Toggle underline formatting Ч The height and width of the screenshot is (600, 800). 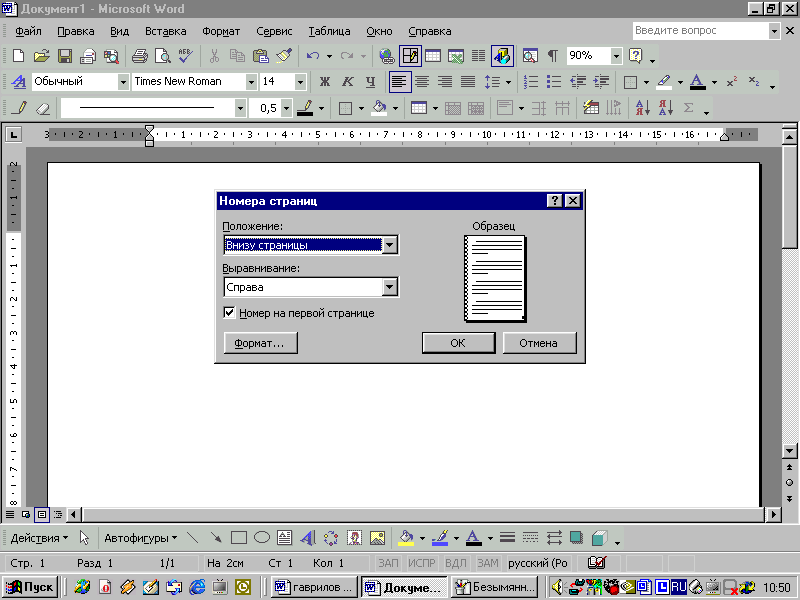370,82
